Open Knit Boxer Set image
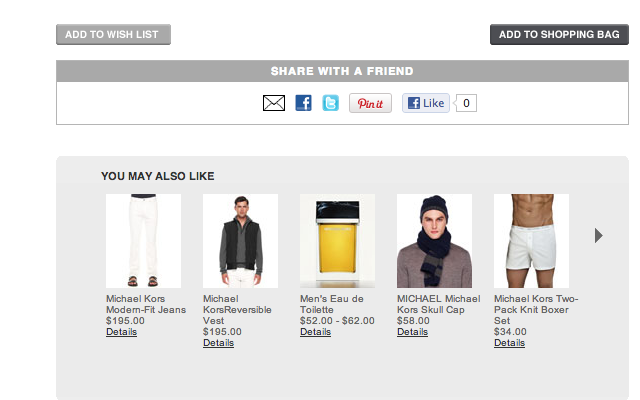 pos(531,241)
